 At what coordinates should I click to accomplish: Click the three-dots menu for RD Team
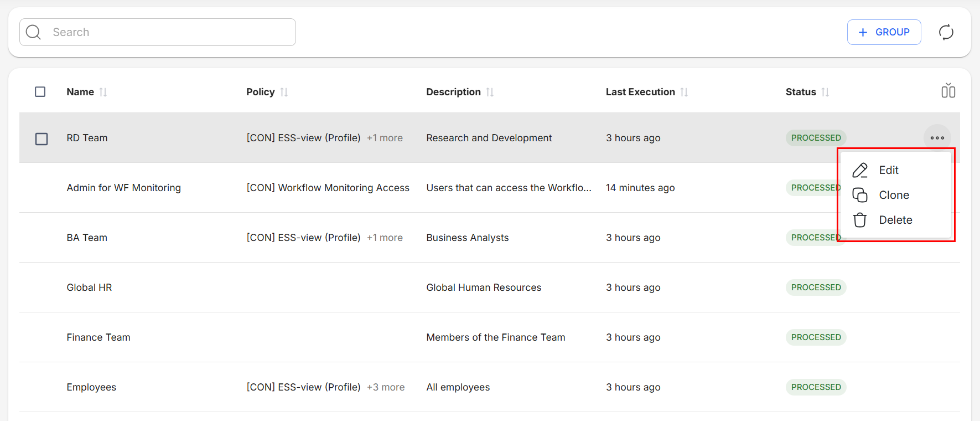937,138
